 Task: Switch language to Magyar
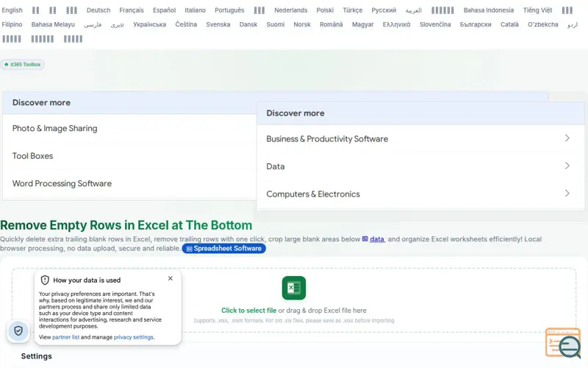tap(362, 24)
